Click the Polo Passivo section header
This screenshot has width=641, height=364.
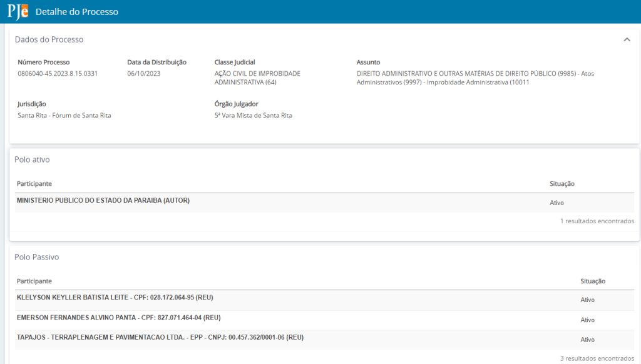click(36, 257)
